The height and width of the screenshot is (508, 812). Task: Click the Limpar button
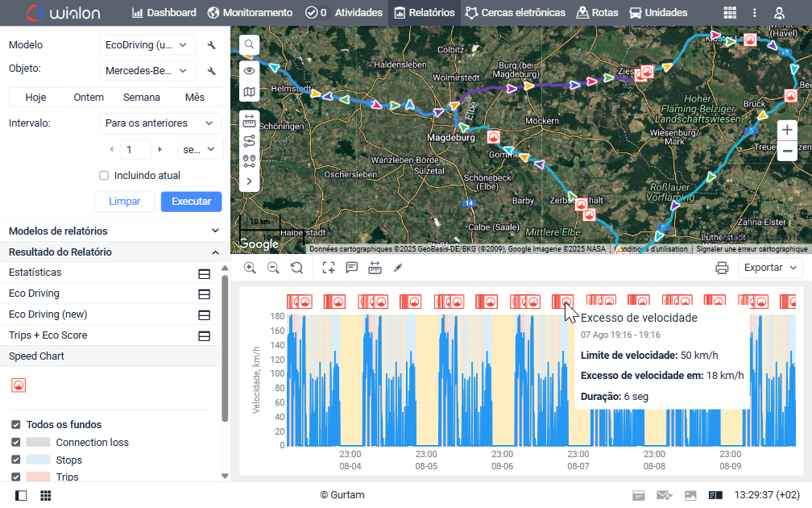pos(124,202)
